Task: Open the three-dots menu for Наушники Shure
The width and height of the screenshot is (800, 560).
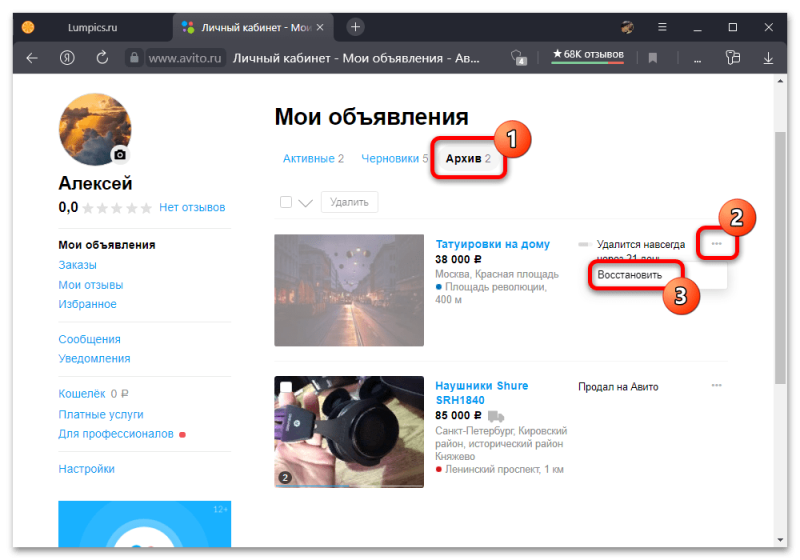Action: click(x=716, y=386)
